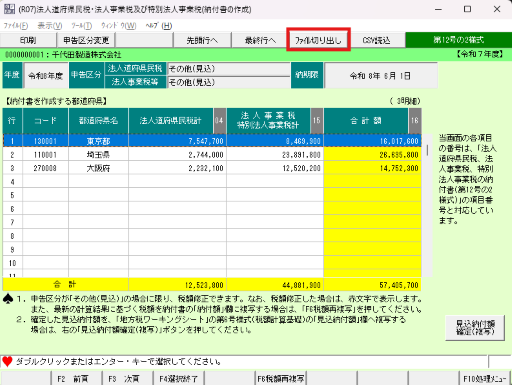Open the ファイル(F) menu
Screen dimensions: 512x385
pyautogui.click(x=16, y=26)
